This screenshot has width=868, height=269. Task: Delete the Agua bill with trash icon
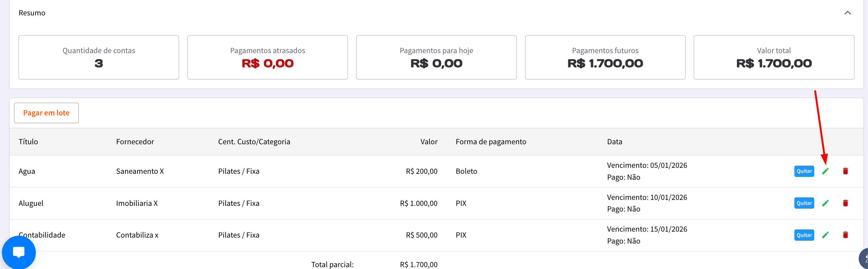coord(845,171)
